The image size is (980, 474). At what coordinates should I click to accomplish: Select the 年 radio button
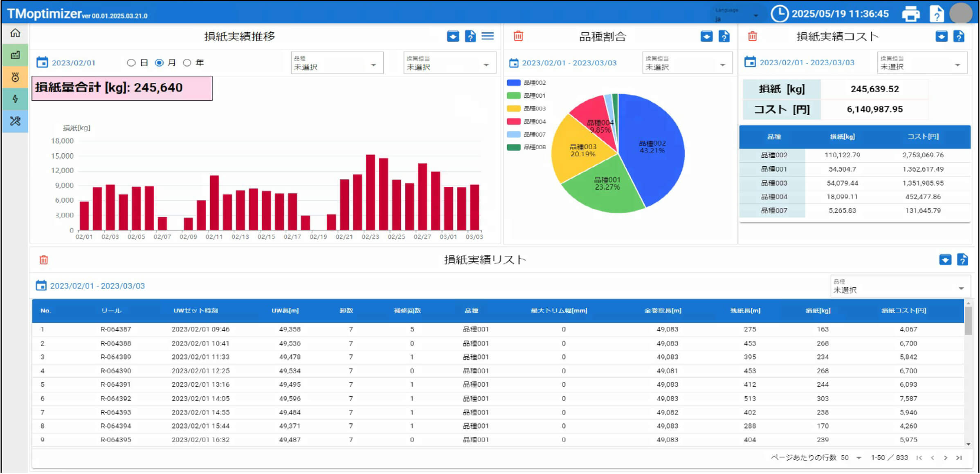tap(187, 63)
